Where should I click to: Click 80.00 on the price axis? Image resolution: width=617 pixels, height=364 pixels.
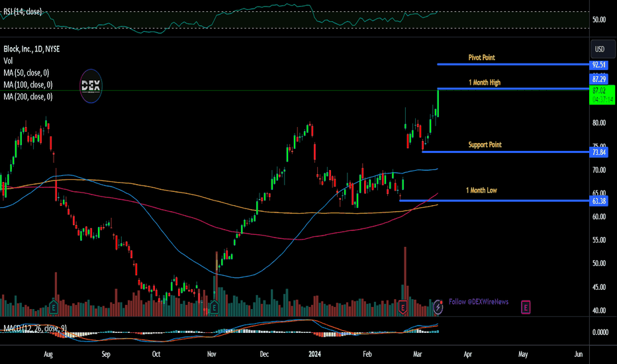599,123
